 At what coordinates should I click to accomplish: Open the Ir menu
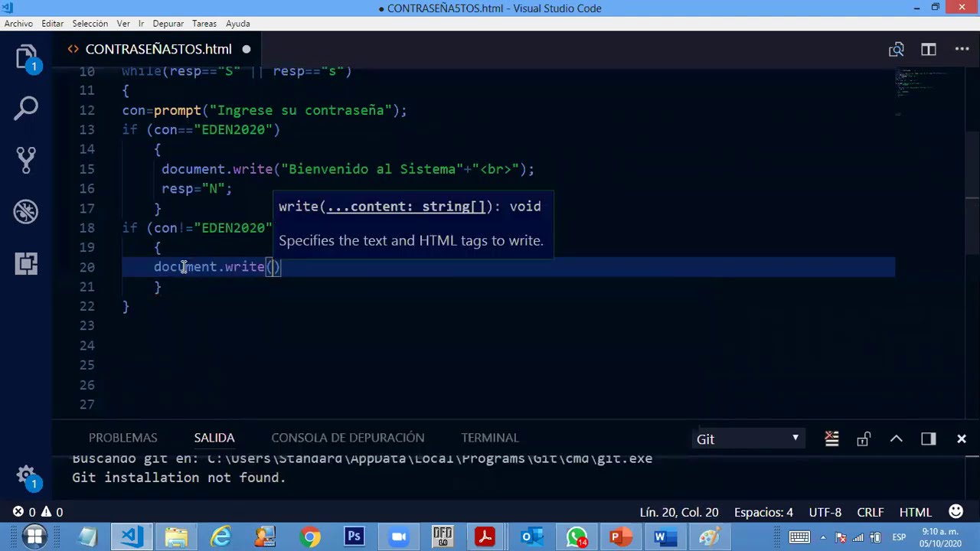coord(141,24)
